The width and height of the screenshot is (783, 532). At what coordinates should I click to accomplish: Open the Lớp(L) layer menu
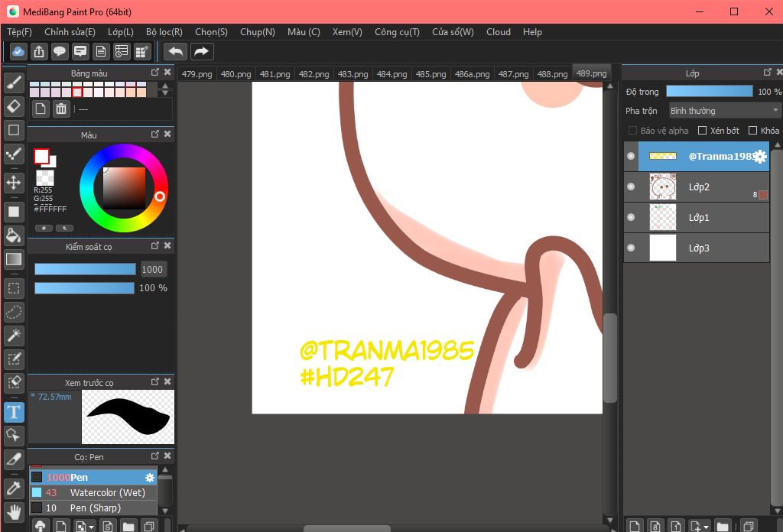click(x=121, y=32)
